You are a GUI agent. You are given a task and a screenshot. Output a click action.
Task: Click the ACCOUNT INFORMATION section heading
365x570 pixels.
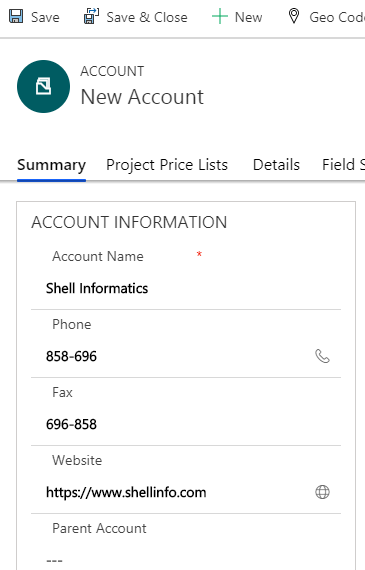click(x=129, y=222)
